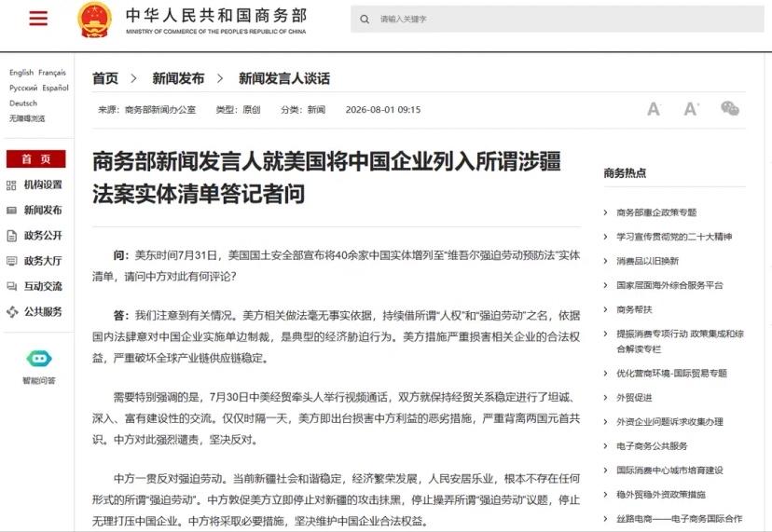Switch site language to Русский
The image size is (772, 532).
point(23,88)
